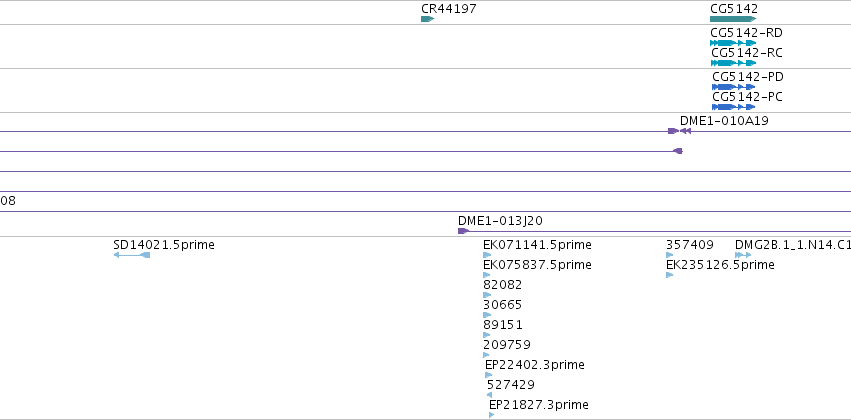The image size is (851, 420).
Task: Click the DME1-013J20 clone start marker
Action: click(463, 231)
